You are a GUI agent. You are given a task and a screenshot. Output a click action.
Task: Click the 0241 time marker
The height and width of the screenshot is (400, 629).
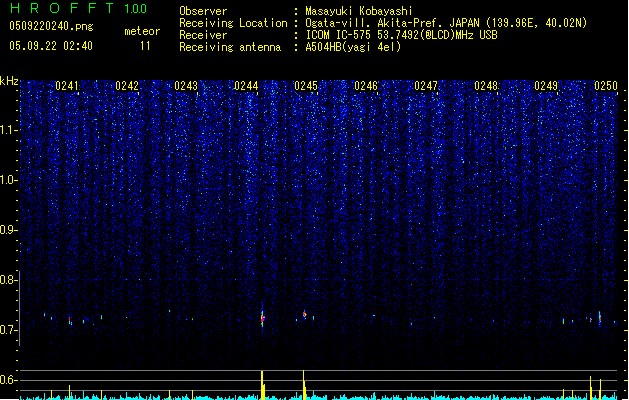tap(67, 86)
